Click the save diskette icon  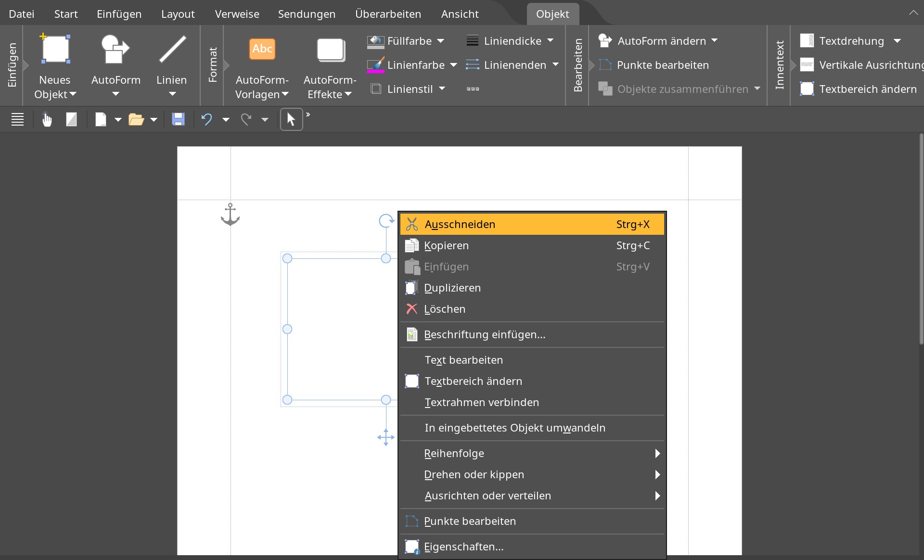[179, 119]
